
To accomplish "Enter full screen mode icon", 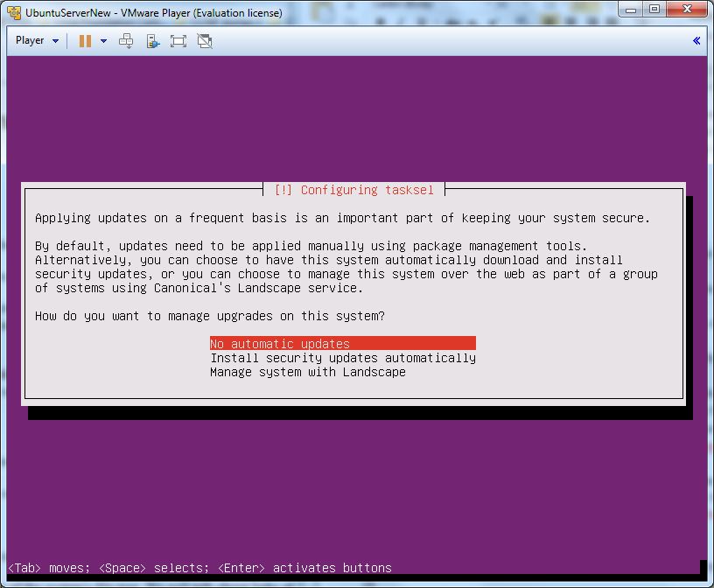I will (178, 41).
